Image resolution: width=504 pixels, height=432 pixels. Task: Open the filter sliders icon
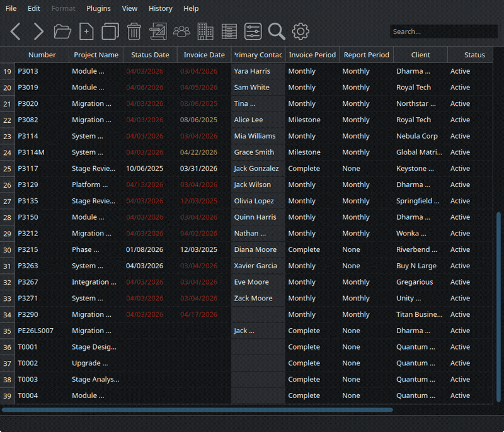click(x=253, y=31)
